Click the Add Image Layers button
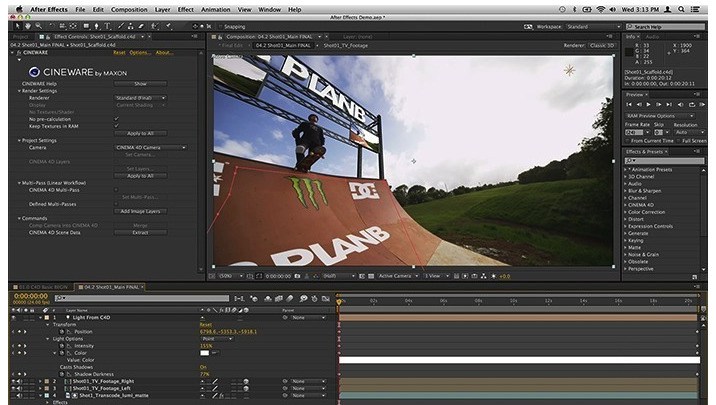The image size is (716, 405). pos(140,211)
